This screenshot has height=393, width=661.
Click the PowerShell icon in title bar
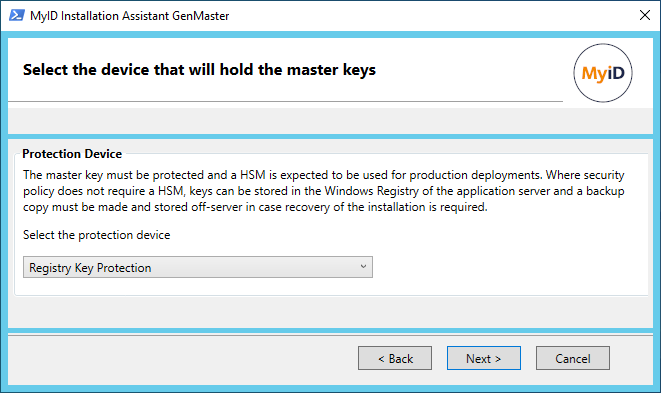(17, 16)
